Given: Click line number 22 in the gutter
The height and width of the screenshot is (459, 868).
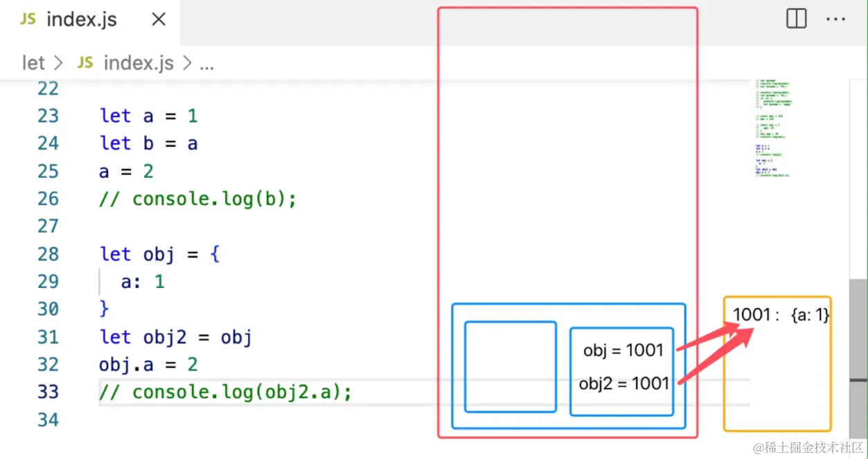Looking at the screenshot, I should point(48,89).
